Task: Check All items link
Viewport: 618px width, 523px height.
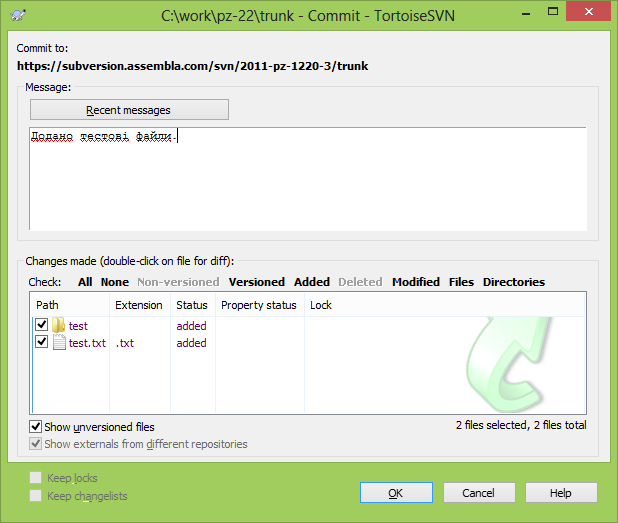Action: pos(85,282)
